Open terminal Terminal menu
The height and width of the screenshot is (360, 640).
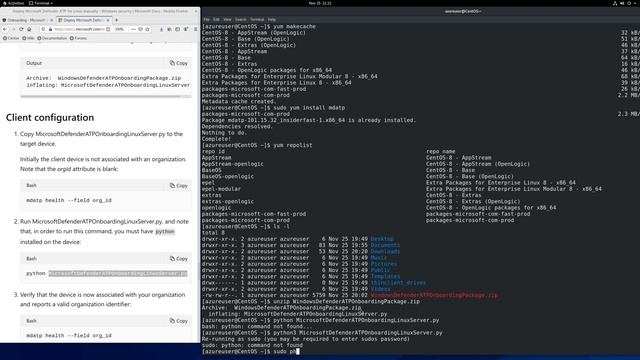coord(257,20)
